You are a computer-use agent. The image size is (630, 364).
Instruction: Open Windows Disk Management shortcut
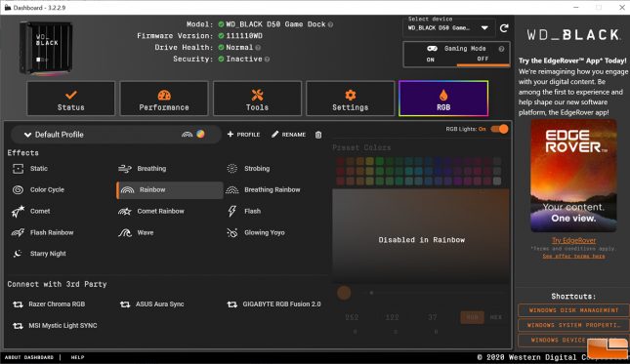click(x=573, y=310)
